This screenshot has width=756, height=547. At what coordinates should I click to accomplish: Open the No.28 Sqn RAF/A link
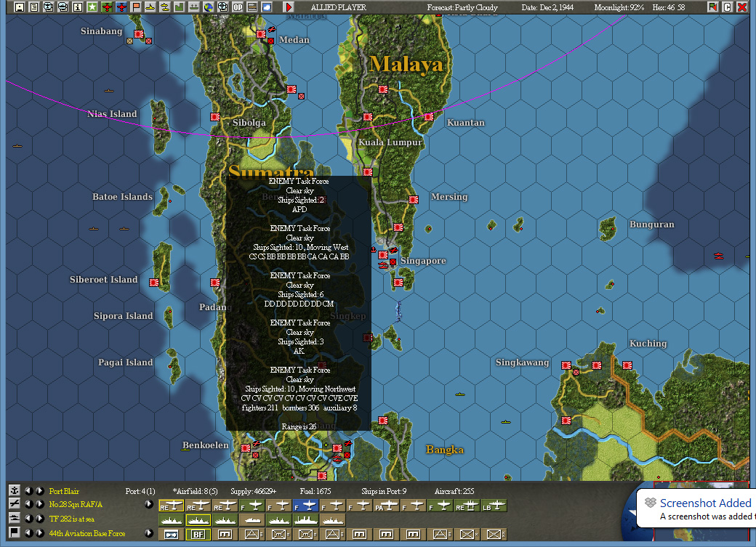coord(76,505)
